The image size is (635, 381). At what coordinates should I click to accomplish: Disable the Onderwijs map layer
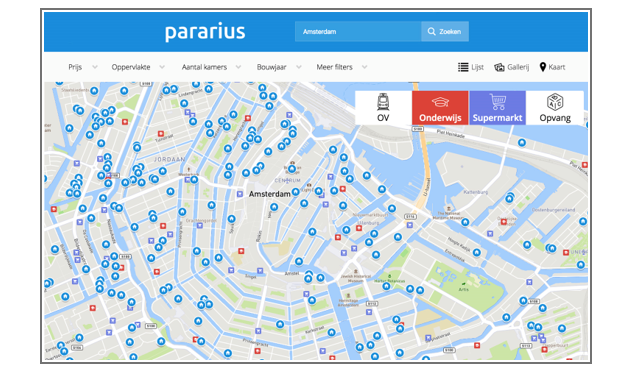point(440,108)
